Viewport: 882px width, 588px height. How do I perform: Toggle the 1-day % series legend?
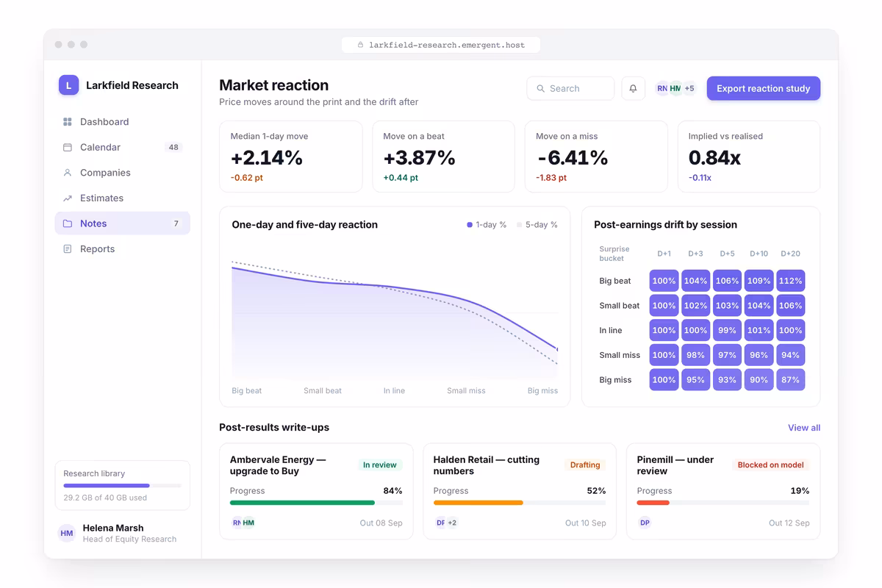pos(487,225)
